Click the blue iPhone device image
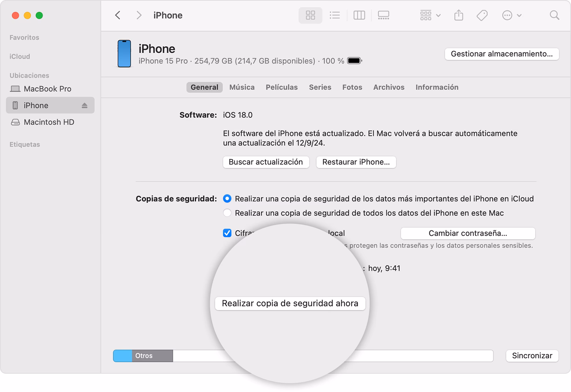 pos(124,54)
